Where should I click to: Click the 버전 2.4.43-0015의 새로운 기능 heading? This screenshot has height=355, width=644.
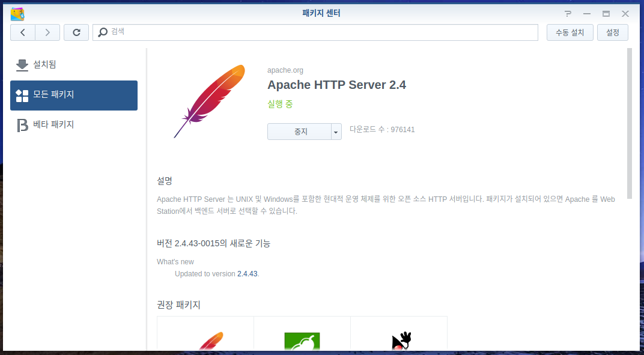214,243
